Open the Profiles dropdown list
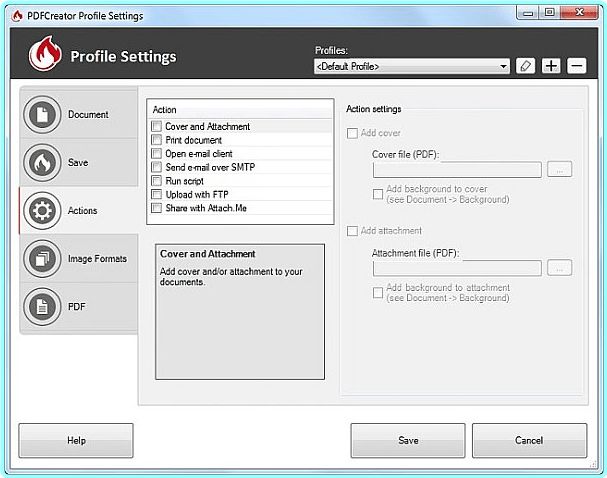The width and height of the screenshot is (607, 478). (504, 67)
